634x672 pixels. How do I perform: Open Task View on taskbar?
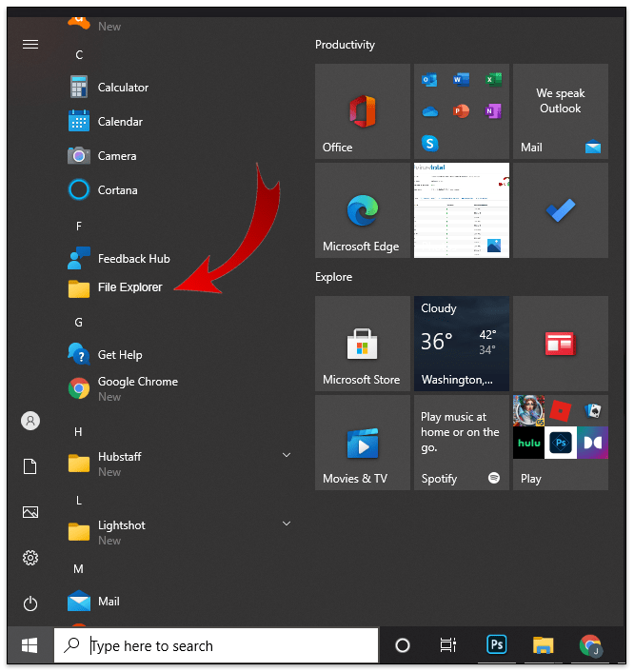point(448,645)
